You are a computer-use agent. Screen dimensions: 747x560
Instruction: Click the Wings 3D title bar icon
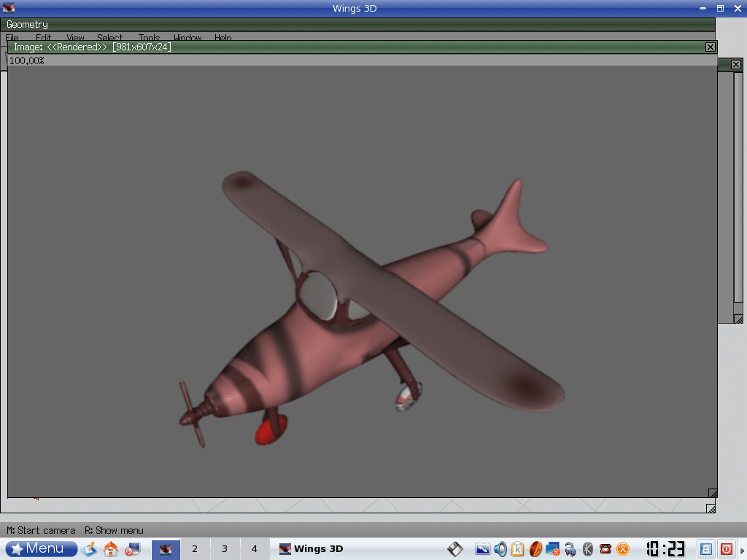pos(9,8)
